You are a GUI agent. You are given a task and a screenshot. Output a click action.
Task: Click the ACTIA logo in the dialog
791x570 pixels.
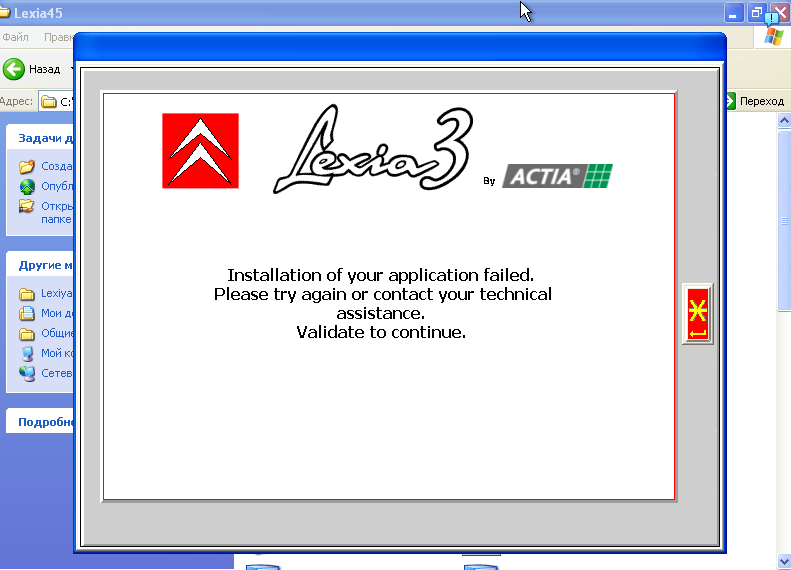557,176
